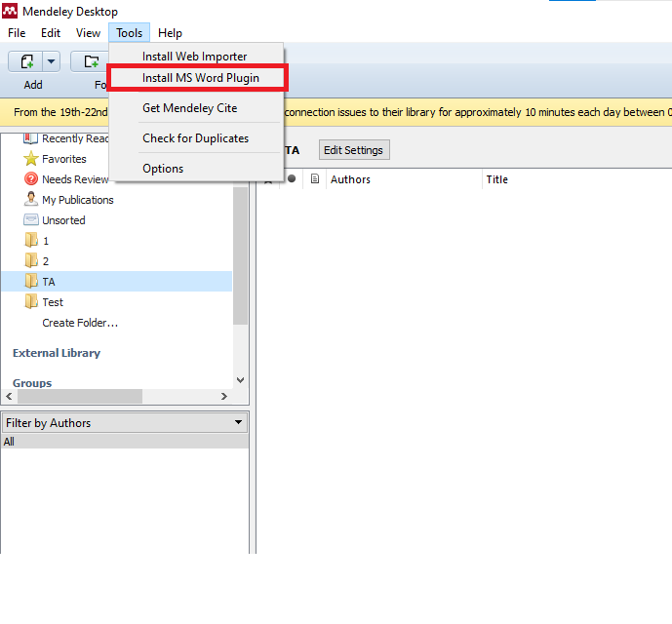The width and height of the screenshot is (672, 624).
Task: Click the sidebar horizontal scrollbar thumb
Action: point(80,397)
